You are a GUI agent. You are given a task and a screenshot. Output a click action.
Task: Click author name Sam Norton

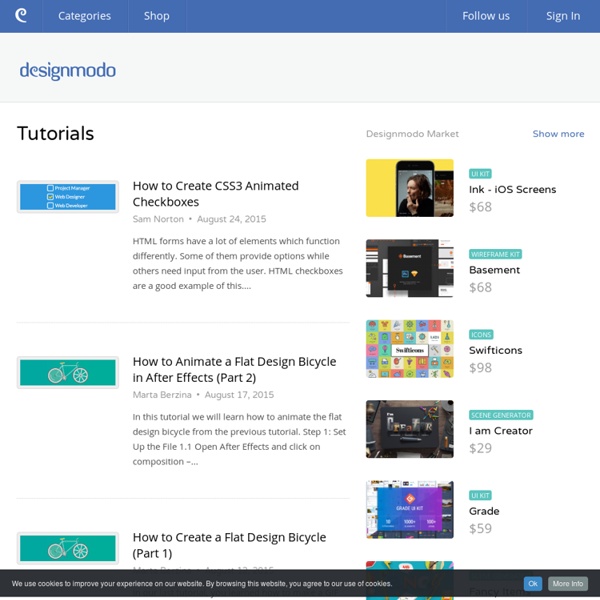(158, 219)
